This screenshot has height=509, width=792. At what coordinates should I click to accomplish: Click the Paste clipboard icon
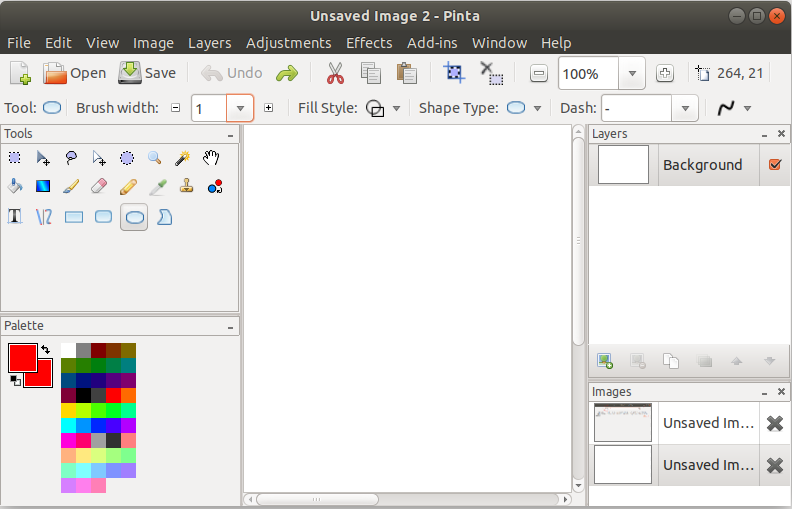click(x=407, y=73)
